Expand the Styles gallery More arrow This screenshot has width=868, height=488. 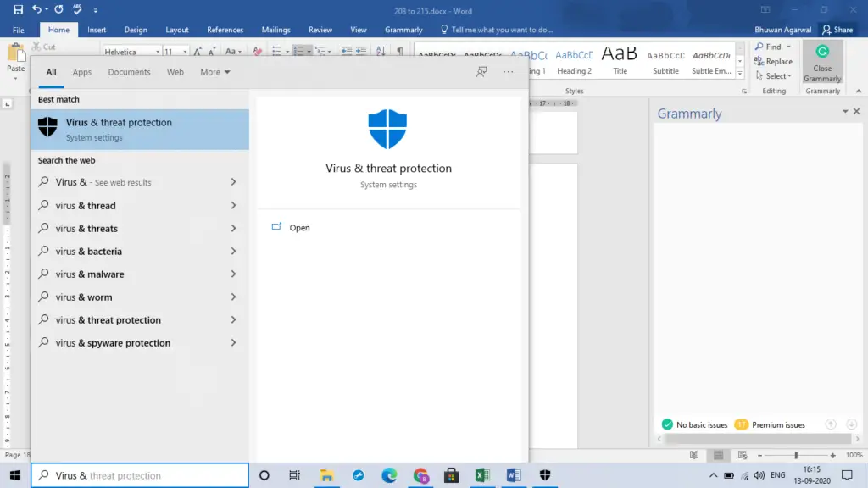740,73
